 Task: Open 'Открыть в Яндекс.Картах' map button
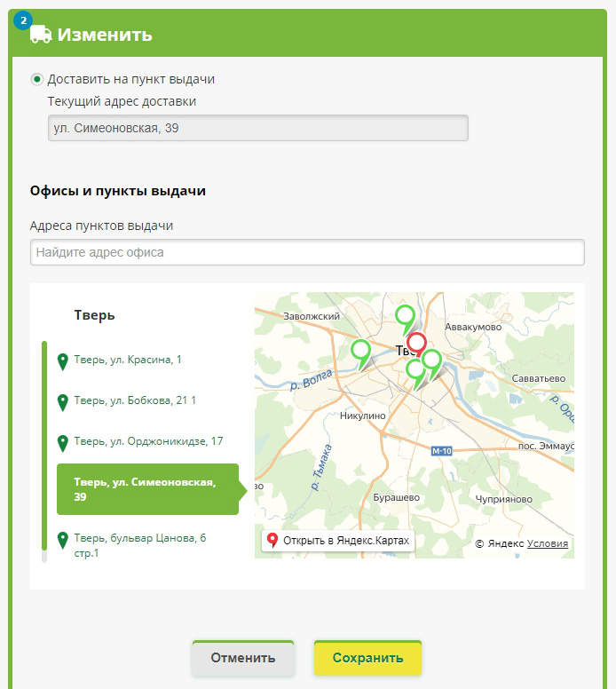(x=338, y=541)
